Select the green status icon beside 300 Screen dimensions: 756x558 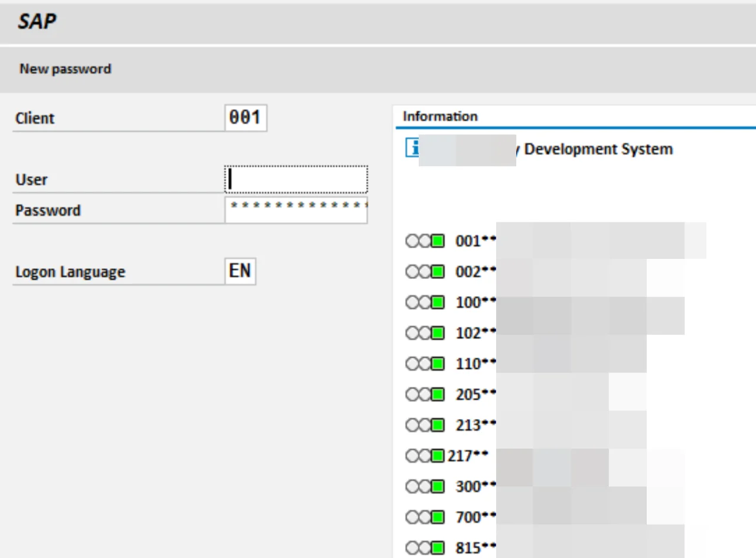pyautogui.click(x=437, y=487)
